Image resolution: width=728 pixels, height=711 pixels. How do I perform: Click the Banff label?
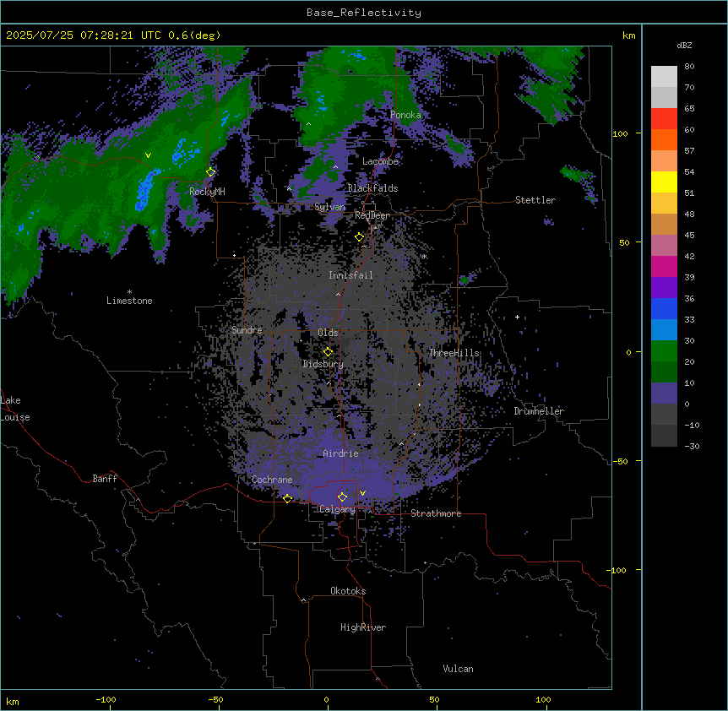point(105,479)
